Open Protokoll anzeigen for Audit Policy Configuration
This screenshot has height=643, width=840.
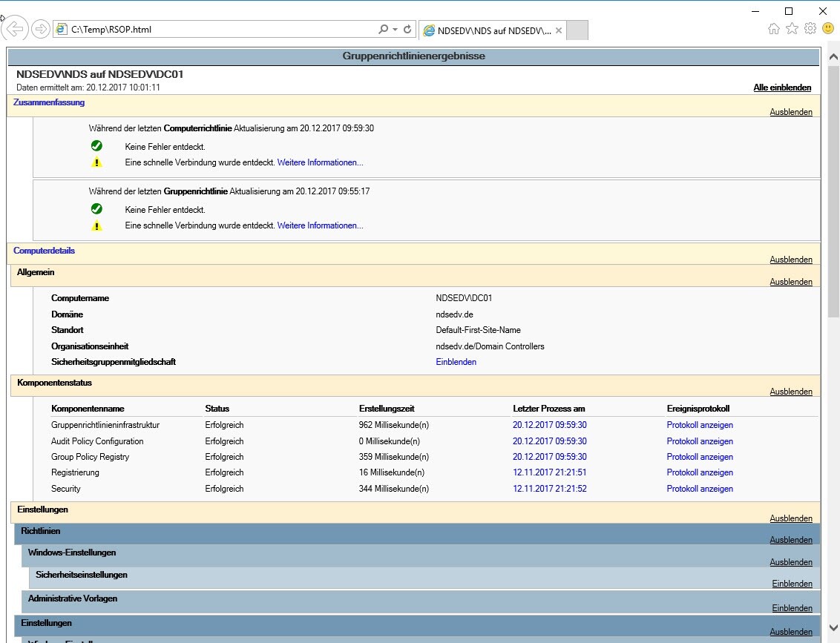click(699, 441)
